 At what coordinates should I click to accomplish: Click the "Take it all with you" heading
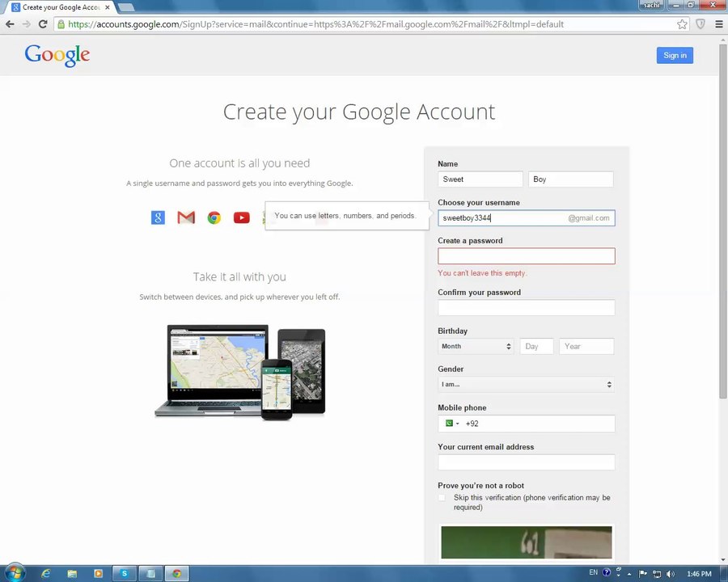pos(239,276)
